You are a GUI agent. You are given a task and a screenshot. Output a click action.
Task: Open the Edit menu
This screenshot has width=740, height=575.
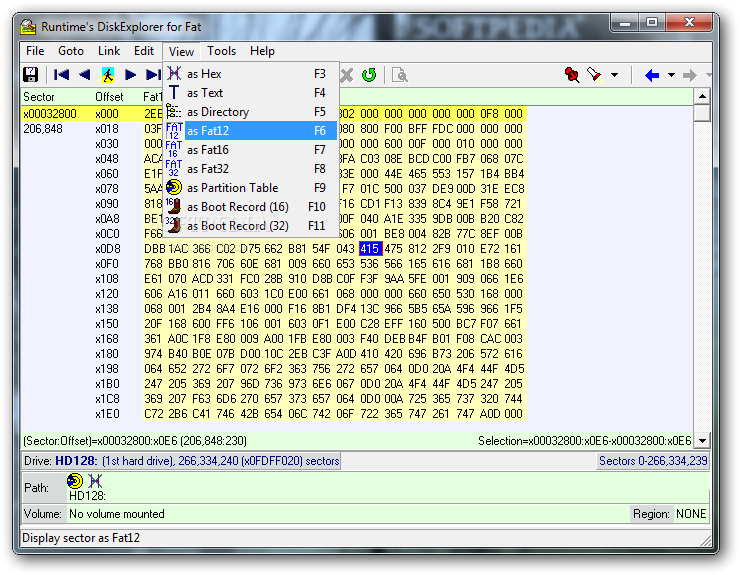click(144, 51)
